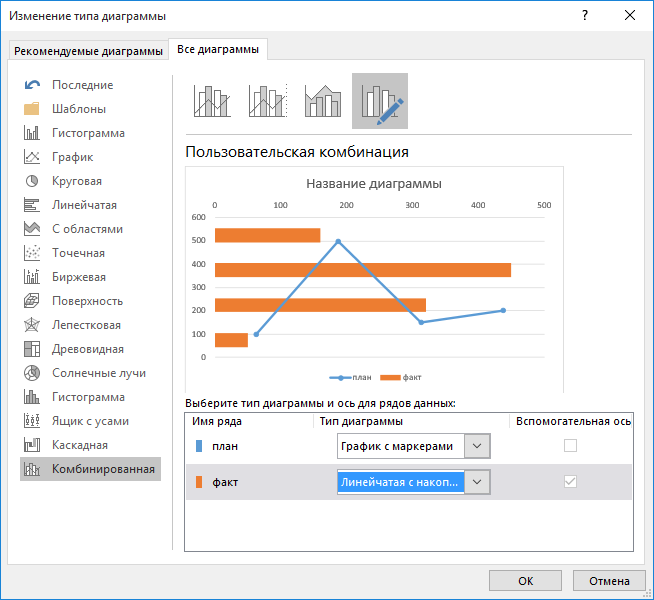Click the Солнечные лучи sunburst icon
This screenshot has width=654, height=600.
[32, 373]
